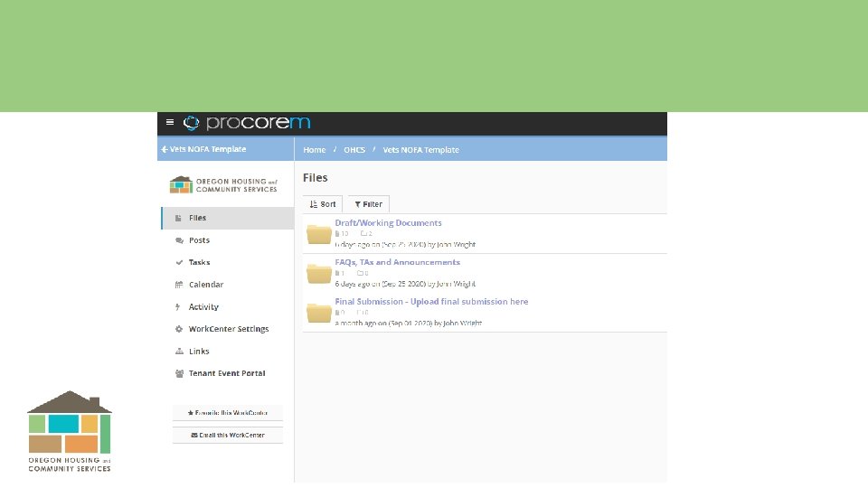Screen dimensions: 868x488
Task: Open the hamburger menu in the header
Action: click(x=170, y=122)
